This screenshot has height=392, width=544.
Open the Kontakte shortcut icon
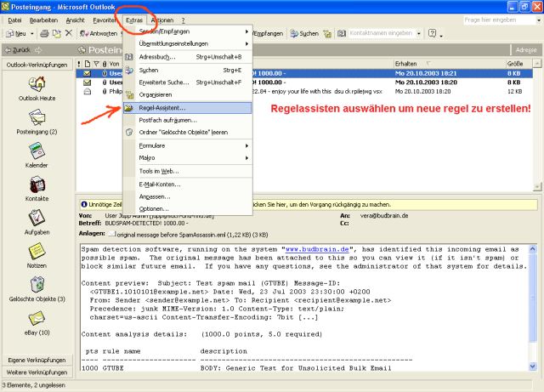coord(37,185)
